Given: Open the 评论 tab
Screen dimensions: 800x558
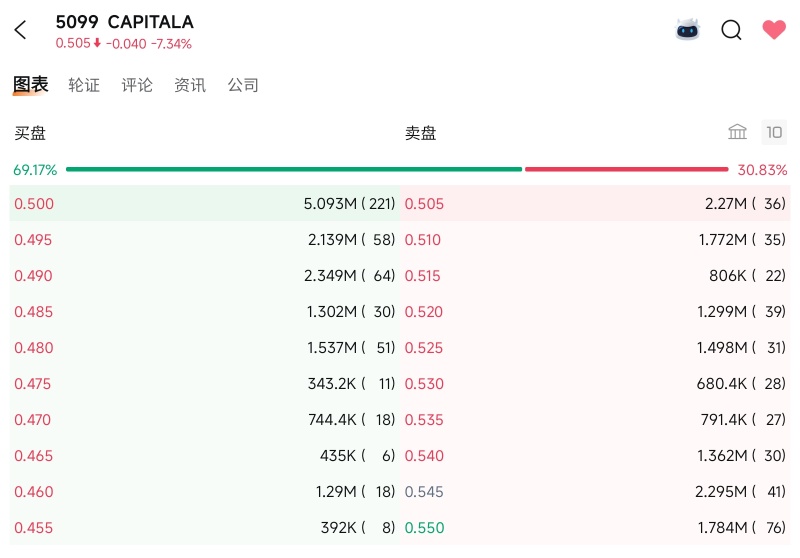Looking at the screenshot, I should [x=137, y=85].
